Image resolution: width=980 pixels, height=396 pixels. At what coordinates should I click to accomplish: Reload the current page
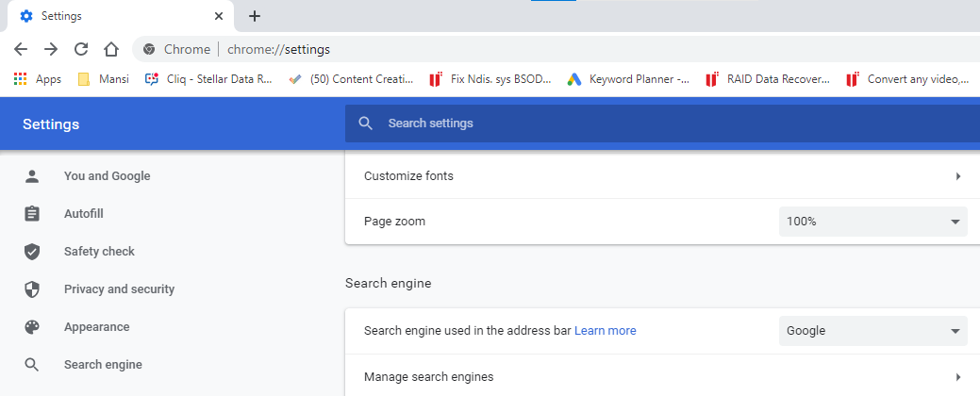pos(81,49)
